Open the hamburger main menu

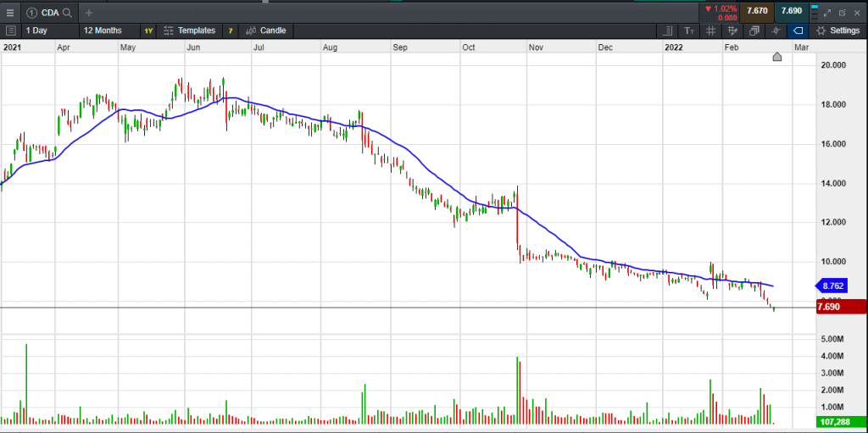[x=10, y=13]
